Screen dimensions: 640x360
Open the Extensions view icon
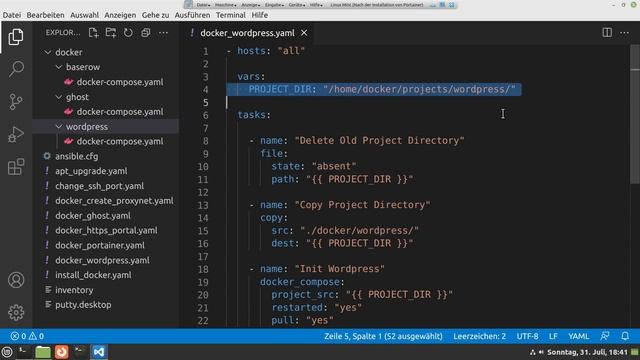click(16, 167)
